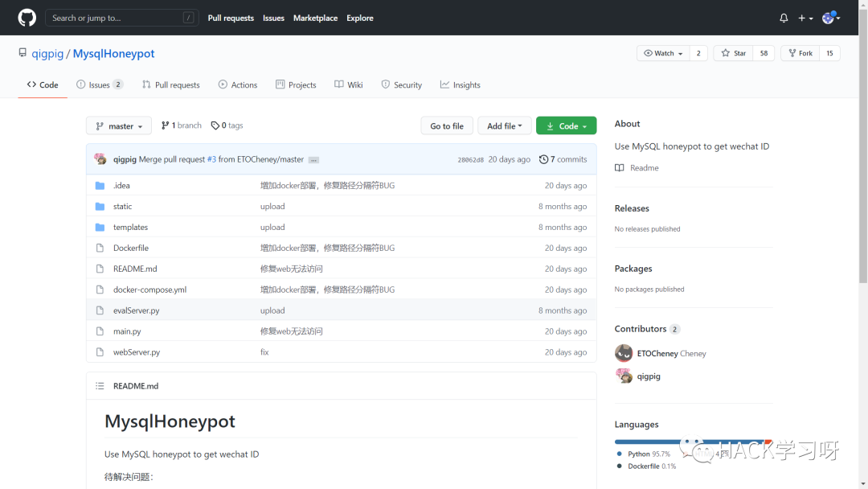Image resolution: width=868 pixels, height=489 pixels.
Task: Click the evalServer.py file icon
Action: click(x=100, y=310)
